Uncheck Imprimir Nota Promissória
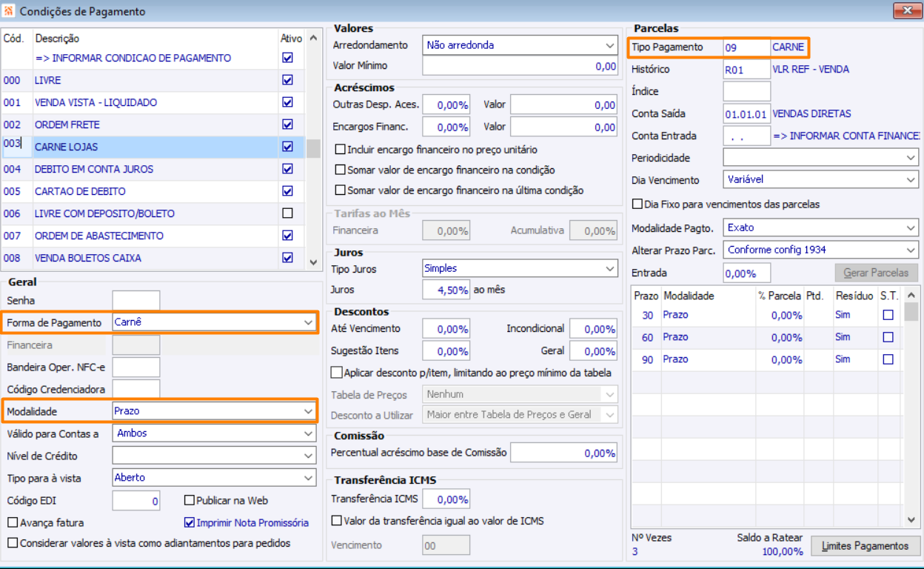The height and width of the screenshot is (569, 924). (x=190, y=522)
